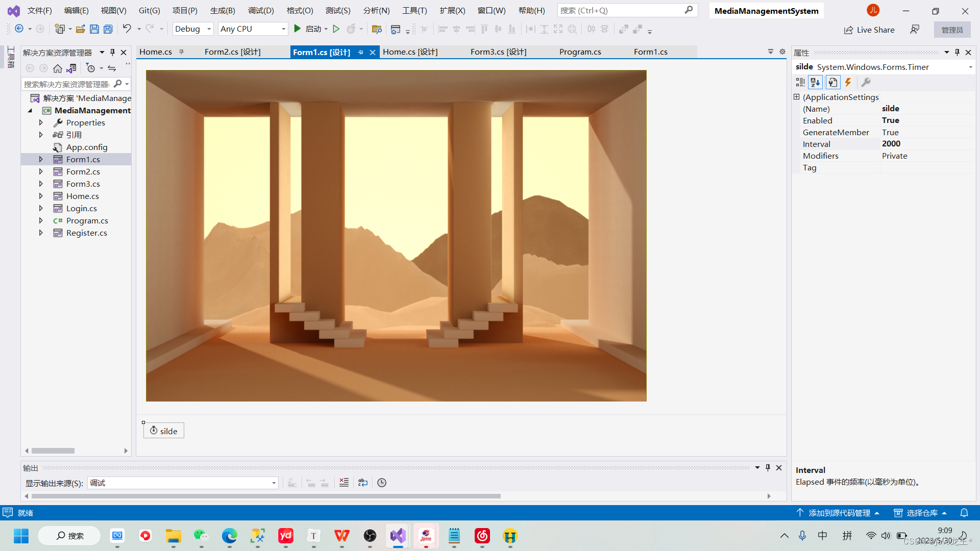The image size is (980, 551).
Task: Start without debugging using hollow play icon
Action: (336, 29)
